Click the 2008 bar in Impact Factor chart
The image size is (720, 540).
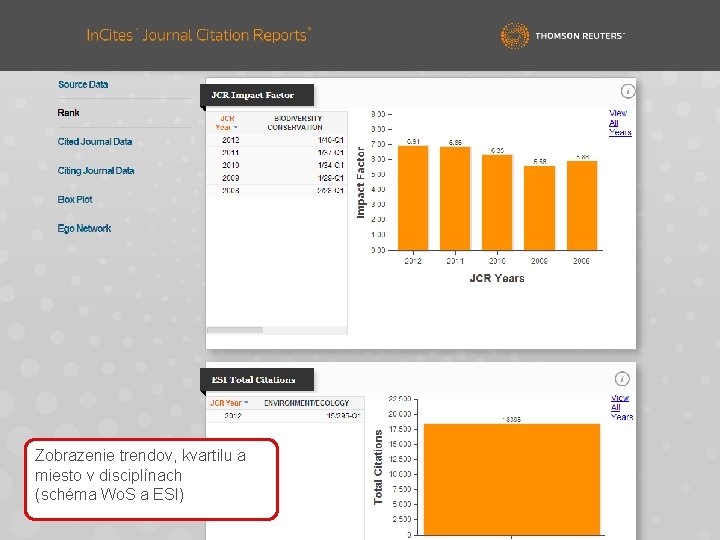(x=582, y=206)
